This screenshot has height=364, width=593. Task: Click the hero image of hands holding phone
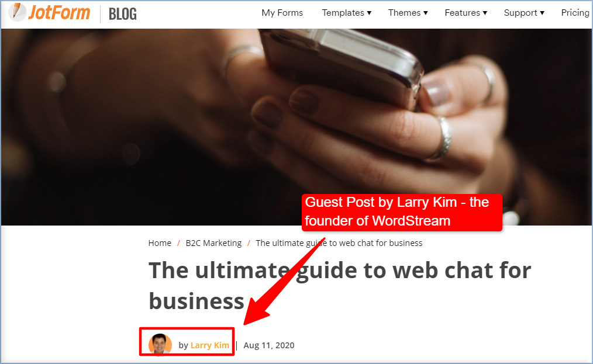(x=296, y=127)
